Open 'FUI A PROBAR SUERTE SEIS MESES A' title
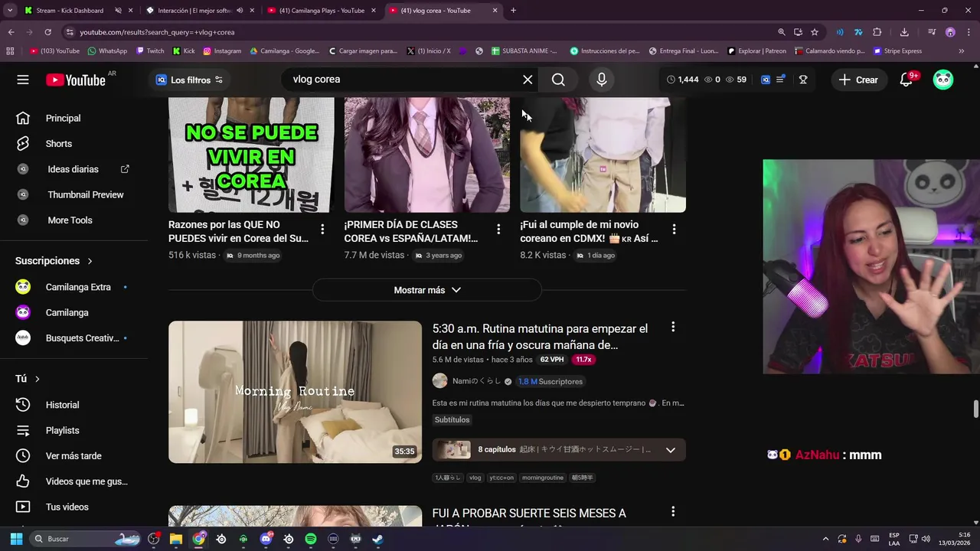The image size is (980, 551). pos(529,514)
